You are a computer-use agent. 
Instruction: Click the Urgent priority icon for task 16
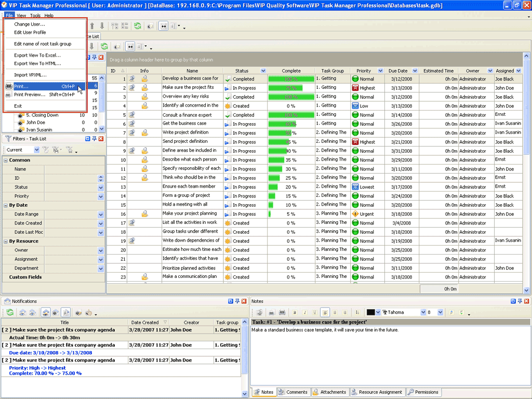coord(355,214)
